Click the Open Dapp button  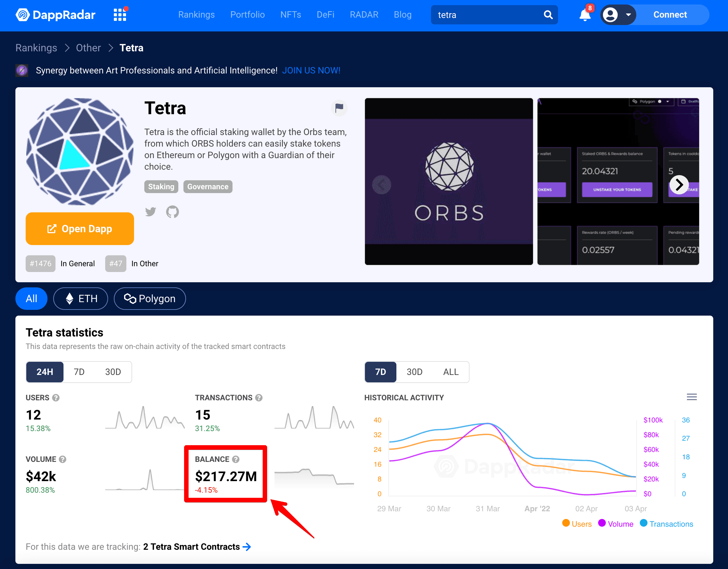click(x=80, y=229)
